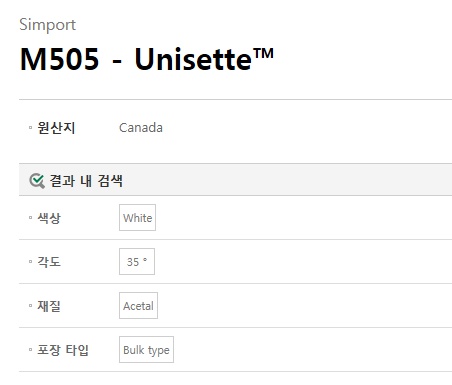Viewport: 452px width, 385px height.
Task: Select the 35 ° angle filter
Action: tap(137, 261)
